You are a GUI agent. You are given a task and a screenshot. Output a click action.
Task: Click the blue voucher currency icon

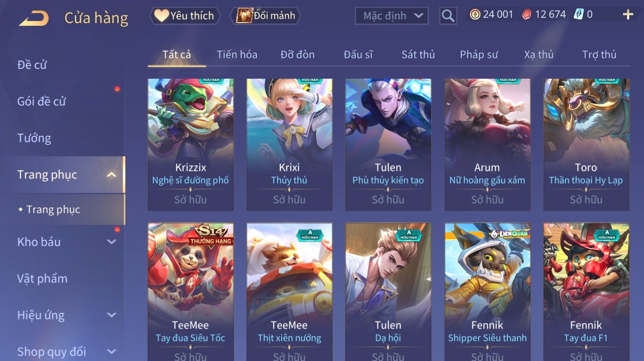579,15
